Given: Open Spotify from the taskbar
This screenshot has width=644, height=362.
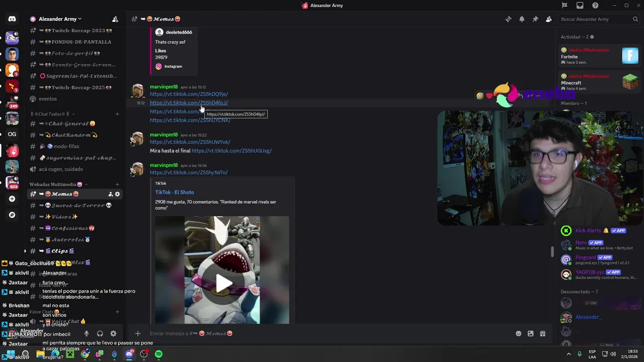Looking at the screenshot, I should [158, 354].
